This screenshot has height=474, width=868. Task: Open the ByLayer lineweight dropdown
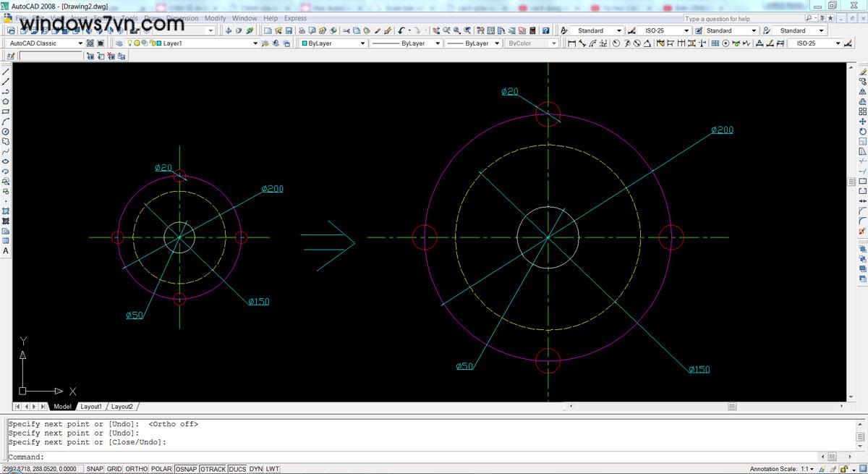pos(473,43)
